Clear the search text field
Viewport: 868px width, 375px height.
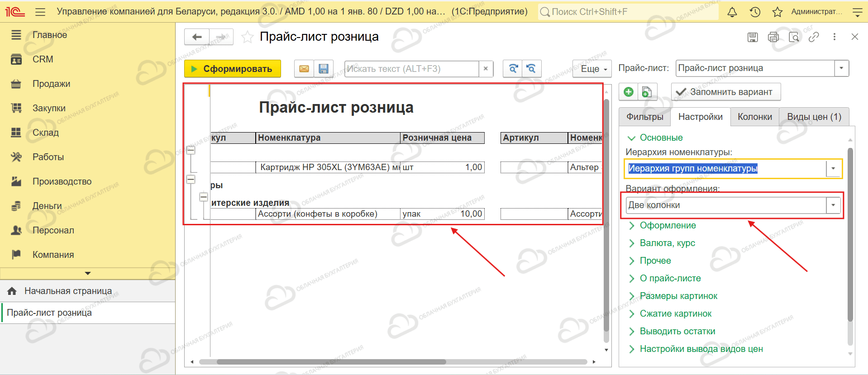click(486, 69)
